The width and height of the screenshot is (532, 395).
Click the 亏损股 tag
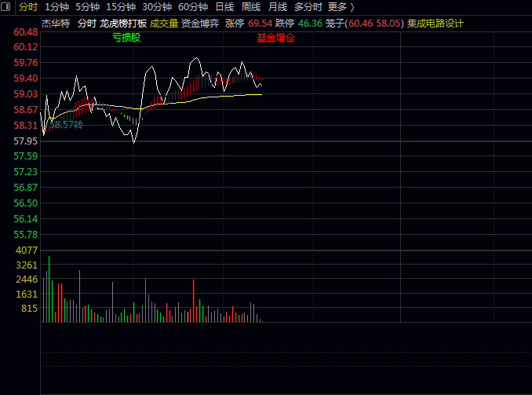(x=126, y=38)
